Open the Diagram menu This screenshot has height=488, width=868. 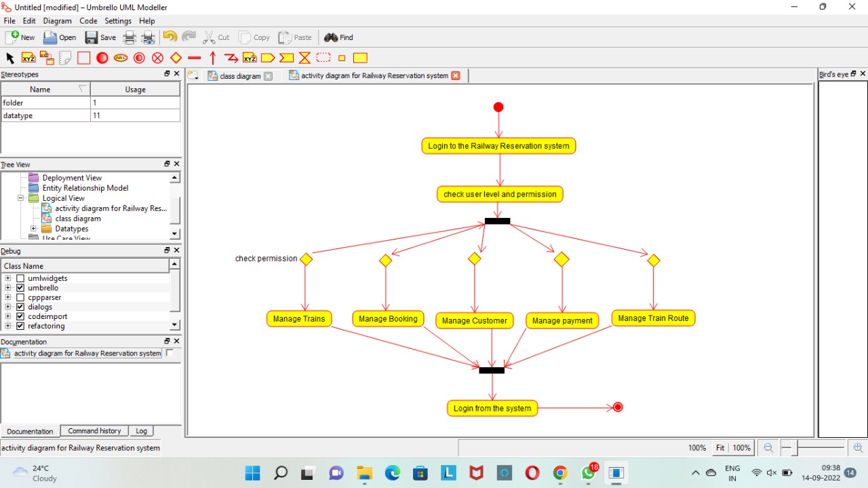pos(57,20)
